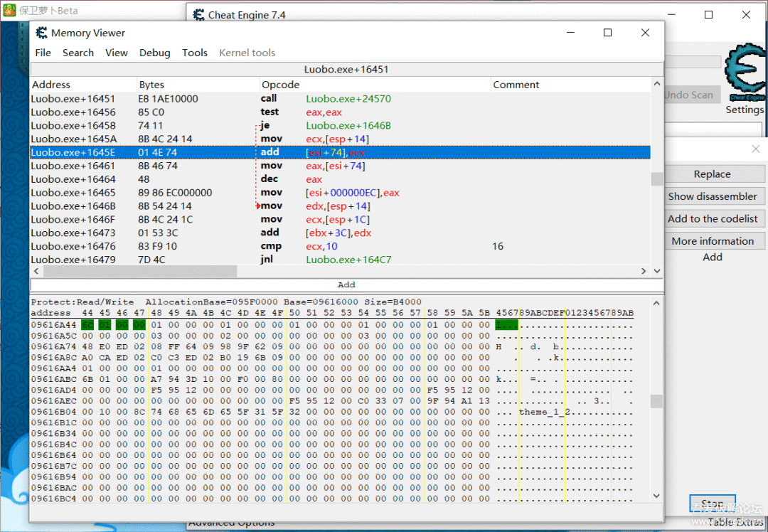The image size is (768, 532).
Task: Click left arrow of disassembler horizontal scrollbar
Action: pos(36,271)
